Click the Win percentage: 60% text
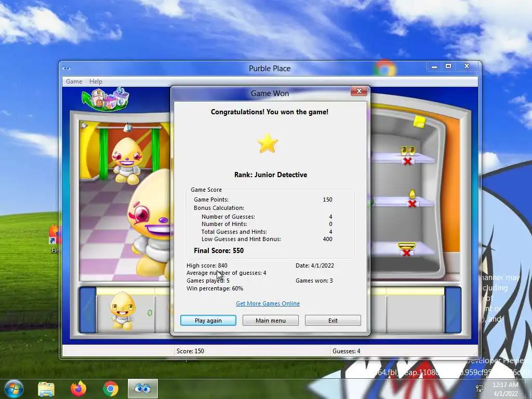The height and width of the screenshot is (399, 532). (215, 288)
